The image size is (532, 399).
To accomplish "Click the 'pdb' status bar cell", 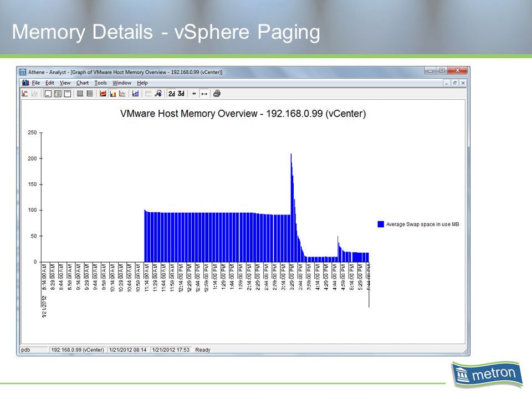I will point(34,350).
